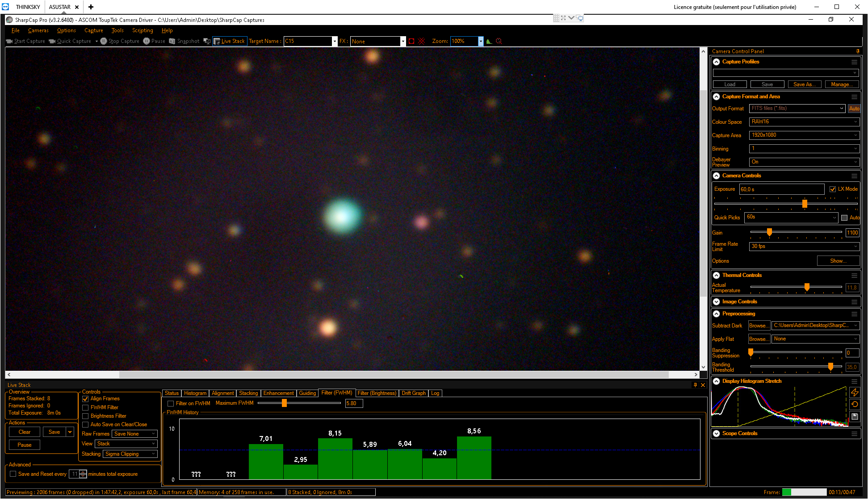Click the auto-stretch lightning bolt icon
This screenshot has width=868, height=499.
click(x=855, y=392)
